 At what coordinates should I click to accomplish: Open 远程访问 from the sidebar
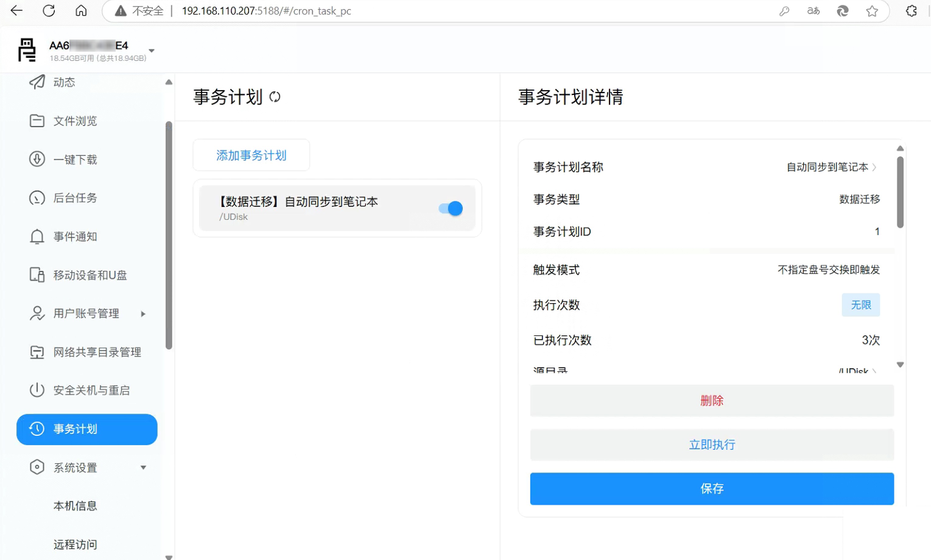point(75,544)
